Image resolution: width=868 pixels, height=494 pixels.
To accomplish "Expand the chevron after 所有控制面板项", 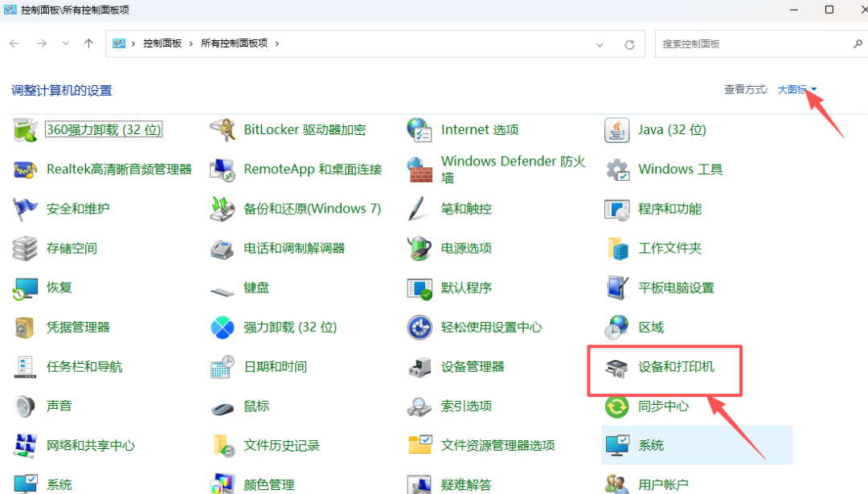I will click(x=277, y=43).
